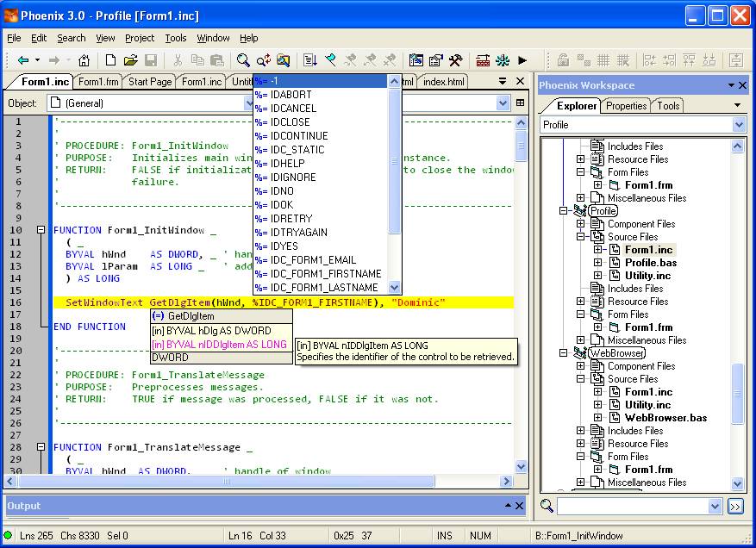
Task: Click the Back navigation arrow icon
Action: coord(23,60)
